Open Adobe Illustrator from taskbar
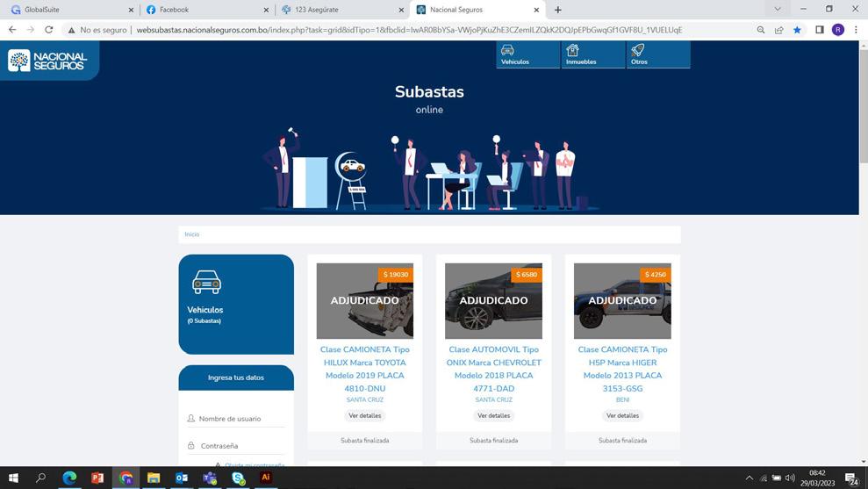The image size is (868, 489). point(266,478)
